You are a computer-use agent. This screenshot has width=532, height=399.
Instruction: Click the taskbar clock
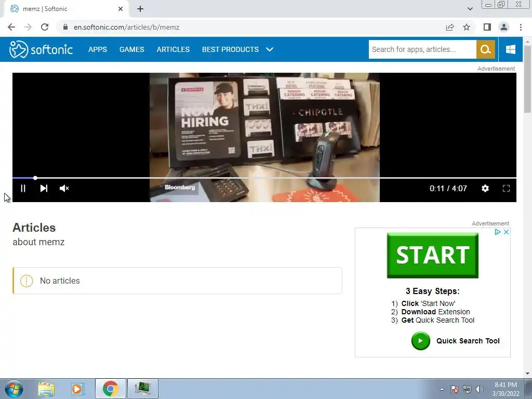point(506,389)
